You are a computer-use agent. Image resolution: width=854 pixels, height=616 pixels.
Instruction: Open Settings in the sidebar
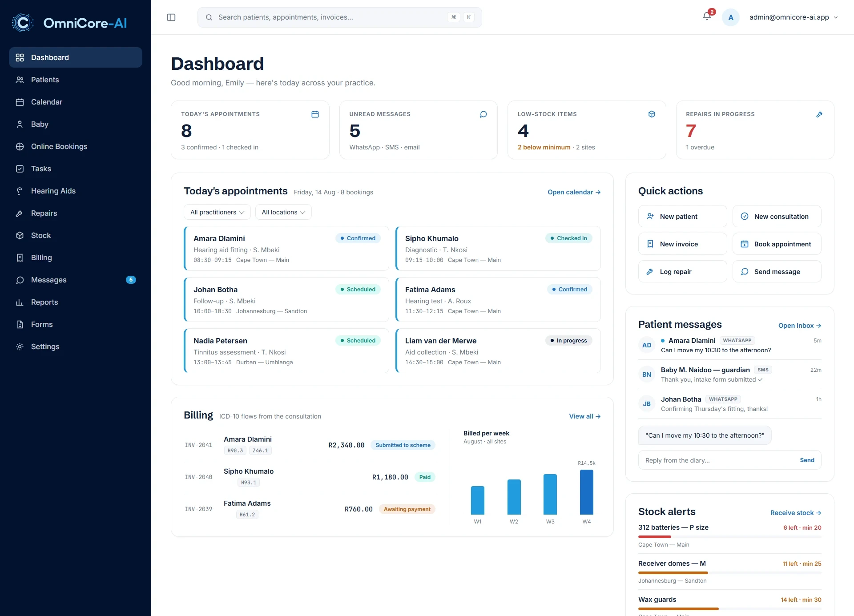pos(76,346)
